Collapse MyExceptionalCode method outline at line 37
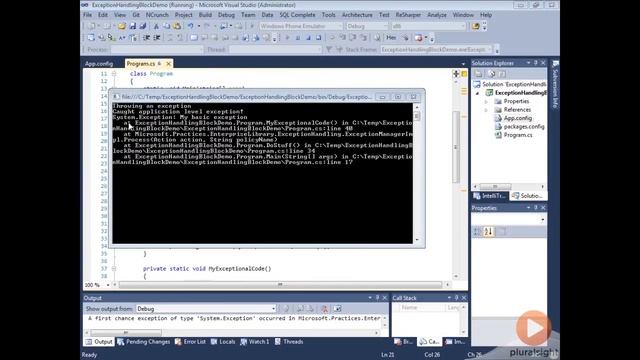Viewport: 640px width, 360px height. tap(114, 269)
